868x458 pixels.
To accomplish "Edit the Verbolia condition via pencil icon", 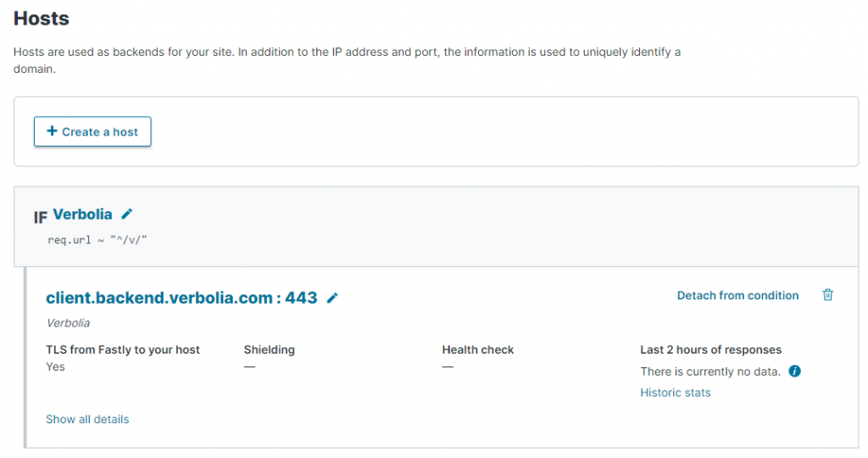I will click(x=127, y=214).
